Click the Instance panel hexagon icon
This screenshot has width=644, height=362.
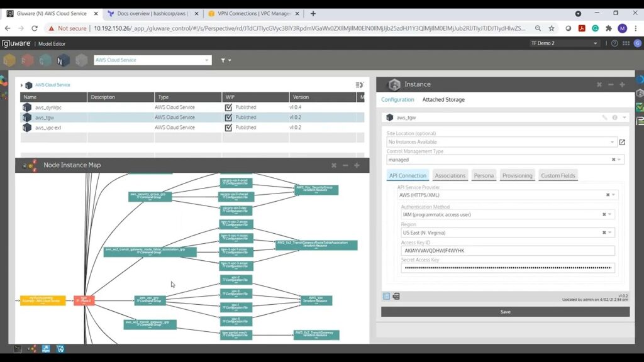(395, 84)
